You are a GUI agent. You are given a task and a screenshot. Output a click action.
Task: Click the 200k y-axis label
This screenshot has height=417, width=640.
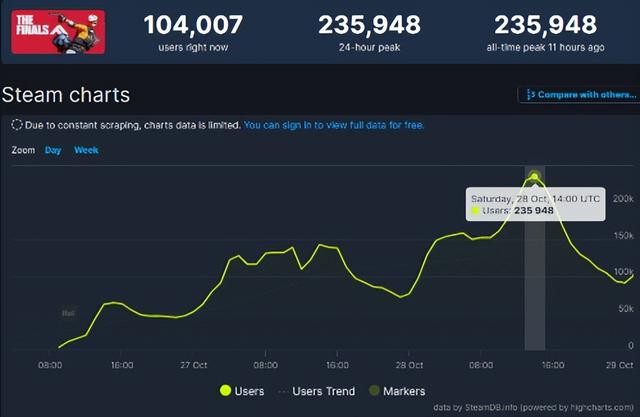(623, 199)
